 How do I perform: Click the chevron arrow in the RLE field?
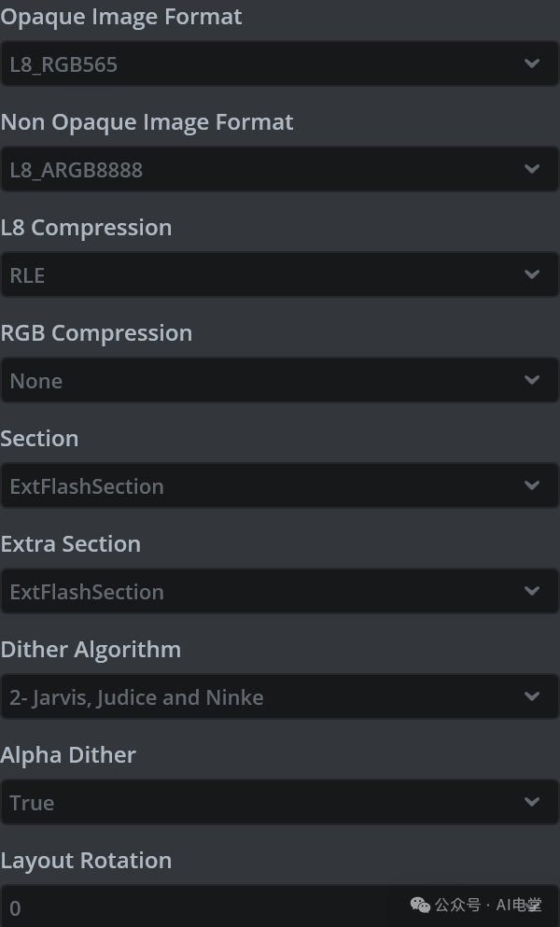click(x=532, y=275)
